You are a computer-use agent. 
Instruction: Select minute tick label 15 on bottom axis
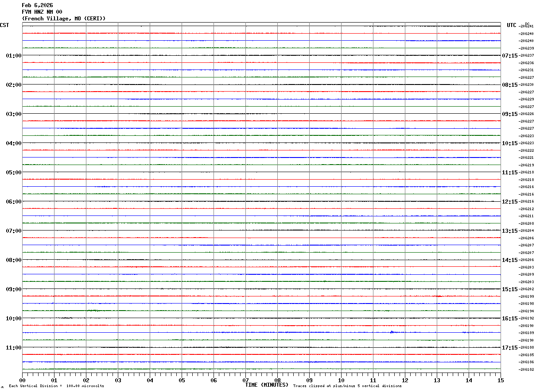[501, 380]
